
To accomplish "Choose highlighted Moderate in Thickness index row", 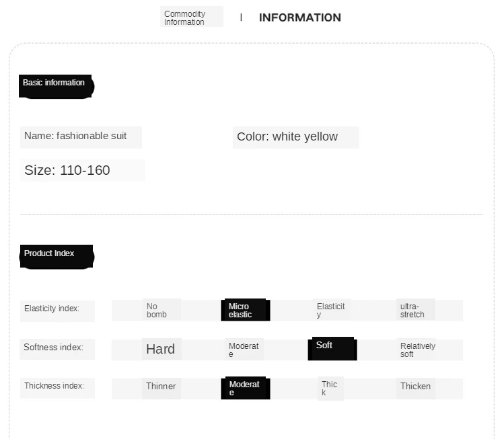I will click(246, 388).
